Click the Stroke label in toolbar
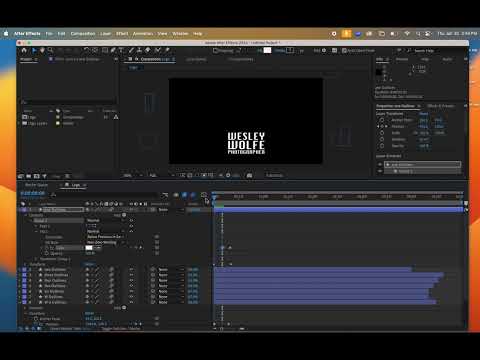480x360 pixels. point(280,51)
